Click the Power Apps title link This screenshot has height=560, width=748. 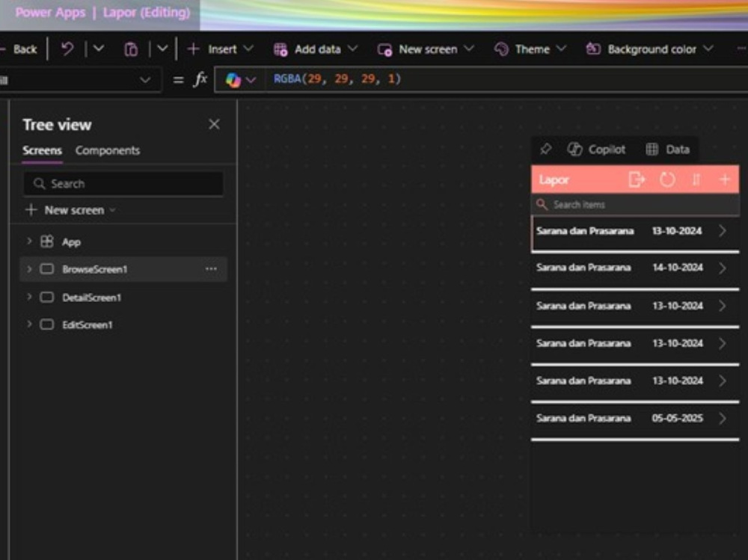pyautogui.click(x=50, y=13)
